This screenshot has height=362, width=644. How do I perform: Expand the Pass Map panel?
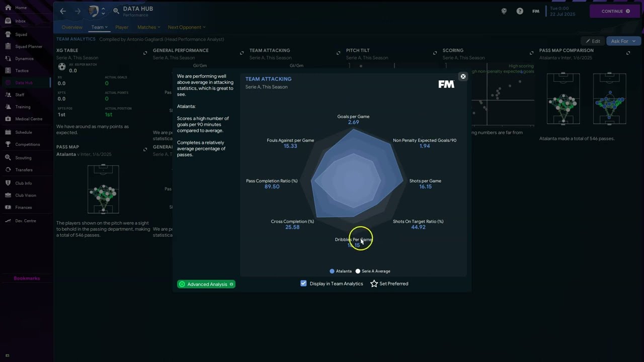(145, 149)
